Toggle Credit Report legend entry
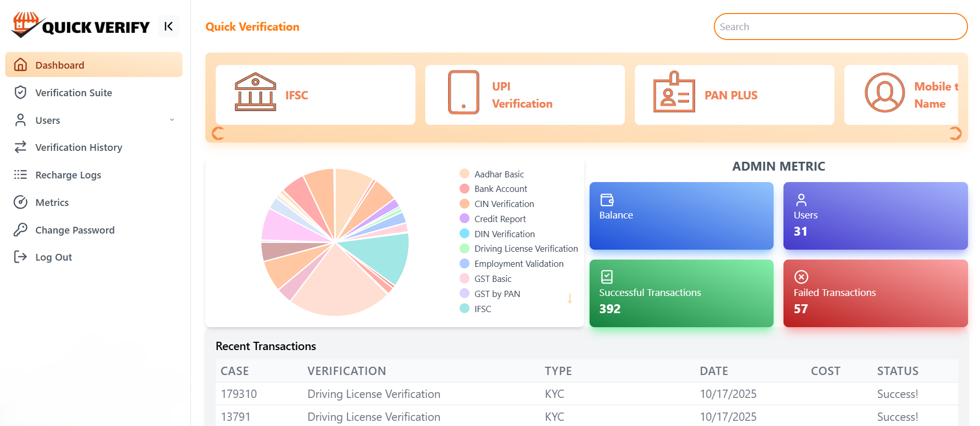The width and height of the screenshot is (980, 426). (500, 219)
